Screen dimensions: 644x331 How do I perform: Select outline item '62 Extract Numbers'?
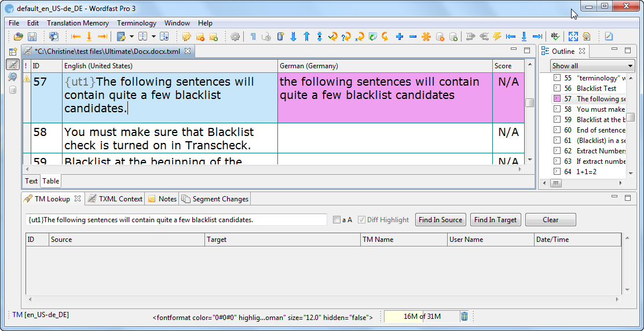590,151
